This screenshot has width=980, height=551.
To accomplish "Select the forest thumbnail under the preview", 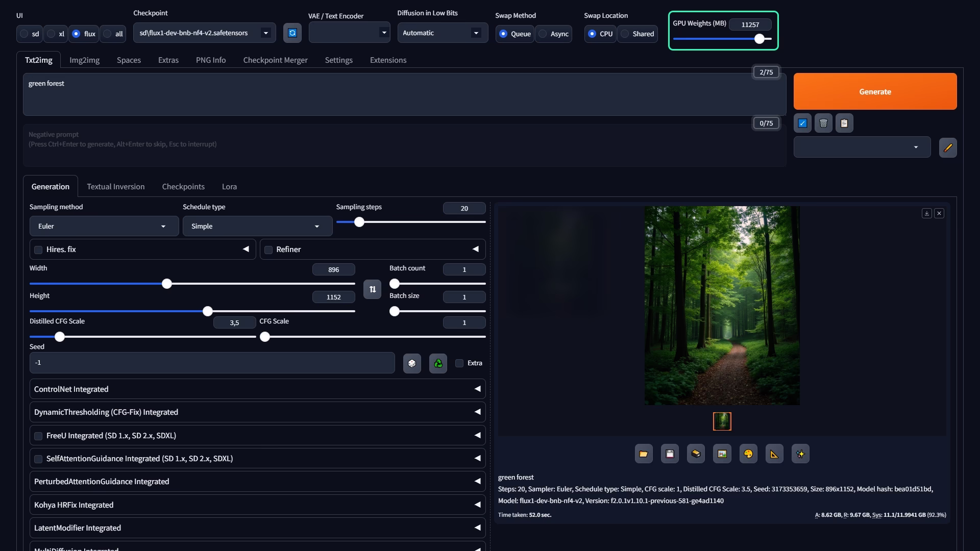I will click(x=722, y=421).
